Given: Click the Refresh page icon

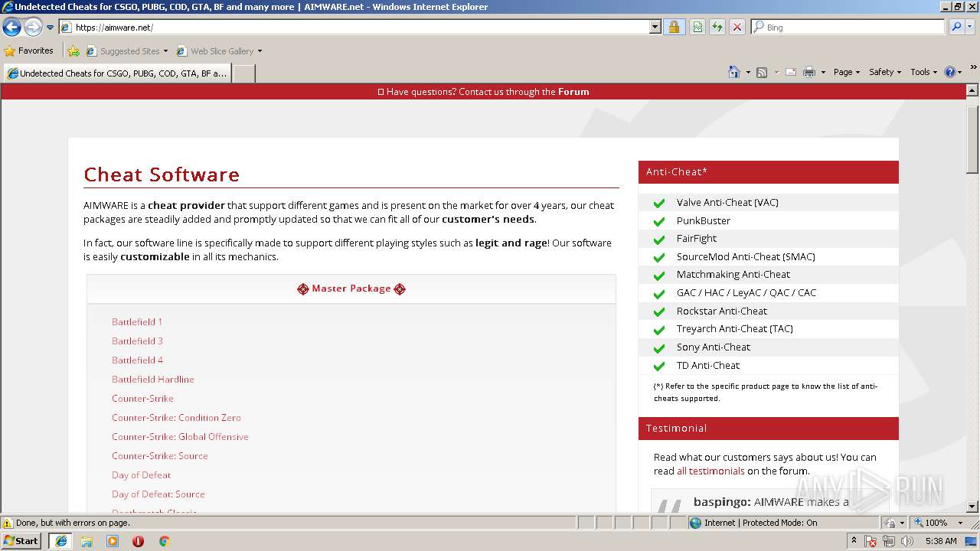Looking at the screenshot, I should pyautogui.click(x=717, y=28).
